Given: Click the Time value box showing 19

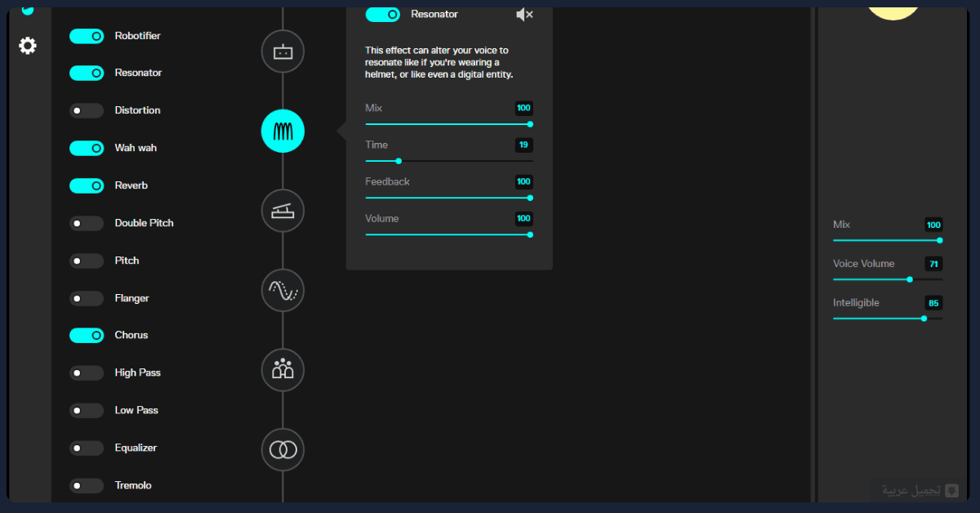Looking at the screenshot, I should coord(523,145).
